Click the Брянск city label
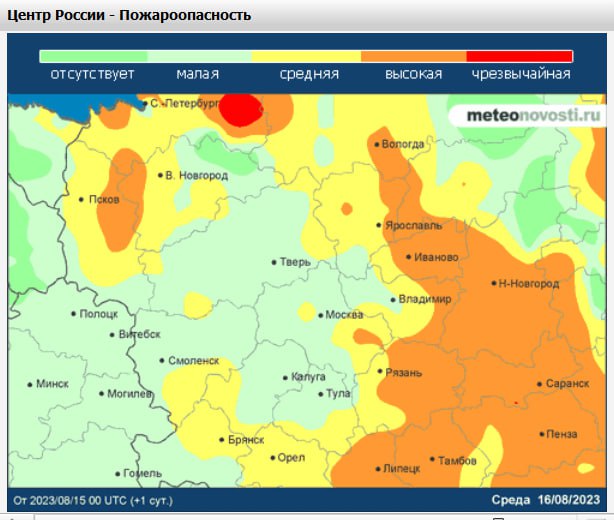The height and width of the screenshot is (520, 614). click(246, 440)
